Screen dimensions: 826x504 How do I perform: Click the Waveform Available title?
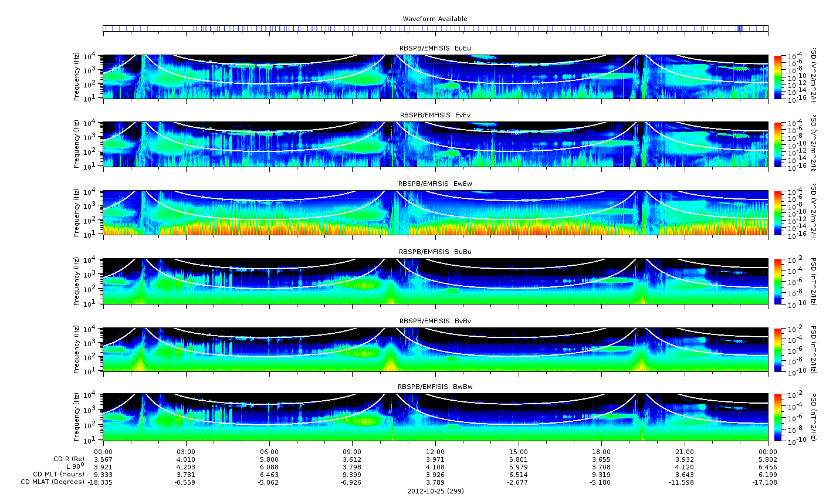pos(435,19)
